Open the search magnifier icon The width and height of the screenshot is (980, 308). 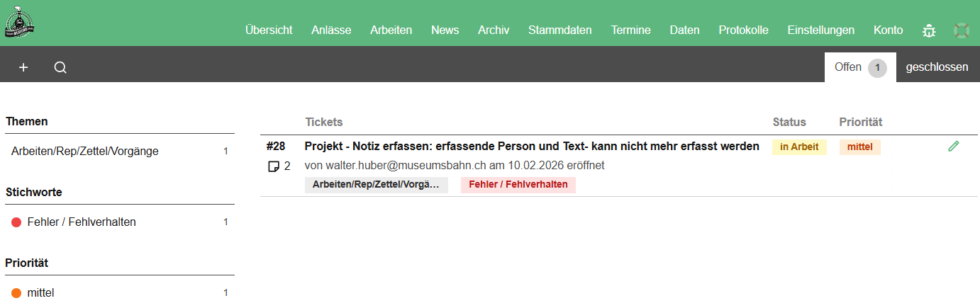point(60,67)
